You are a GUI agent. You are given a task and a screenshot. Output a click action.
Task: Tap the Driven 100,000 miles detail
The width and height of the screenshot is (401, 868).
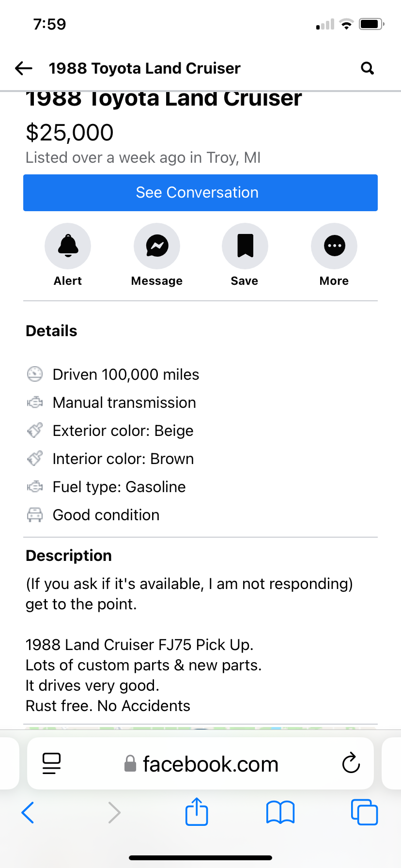[126, 374]
